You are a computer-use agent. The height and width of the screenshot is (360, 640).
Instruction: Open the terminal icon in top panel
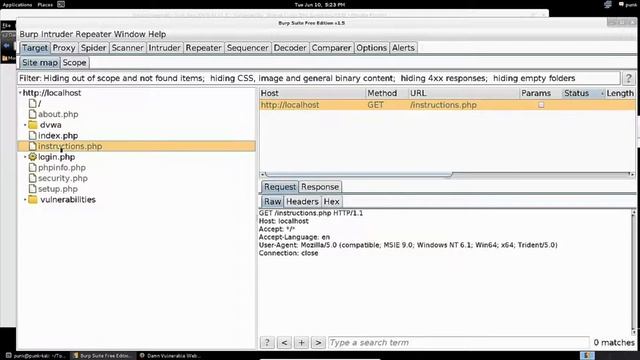(x=61, y=4)
